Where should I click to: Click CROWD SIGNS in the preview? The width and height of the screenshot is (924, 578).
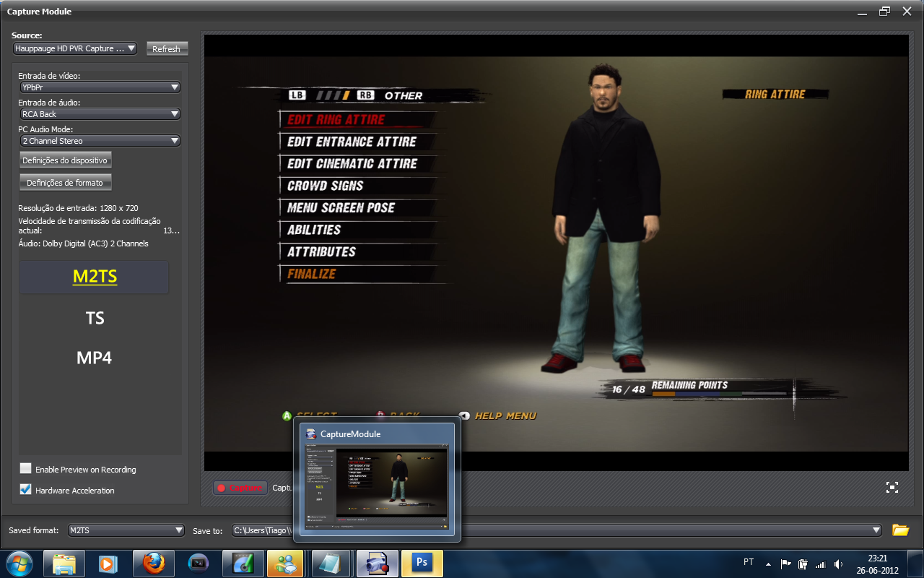click(x=326, y=186)
